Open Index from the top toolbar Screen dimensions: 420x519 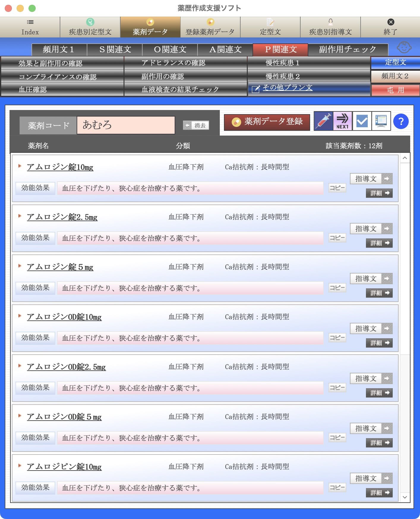tap(30, 27)
